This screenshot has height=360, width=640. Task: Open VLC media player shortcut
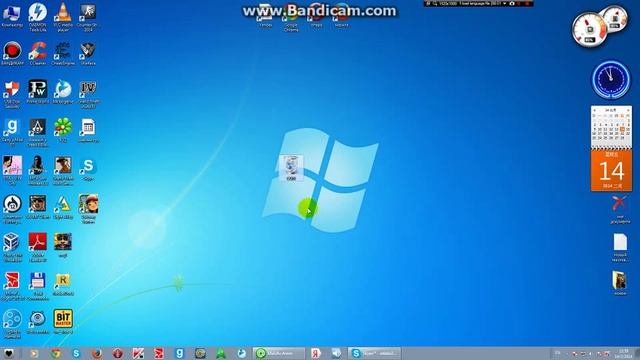coord(63,16)
